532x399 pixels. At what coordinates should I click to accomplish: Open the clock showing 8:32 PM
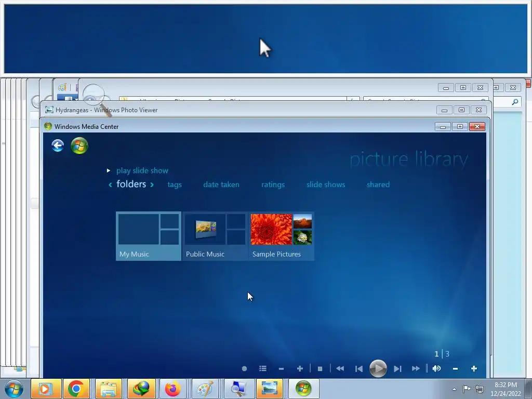click(x=506, y=389)
